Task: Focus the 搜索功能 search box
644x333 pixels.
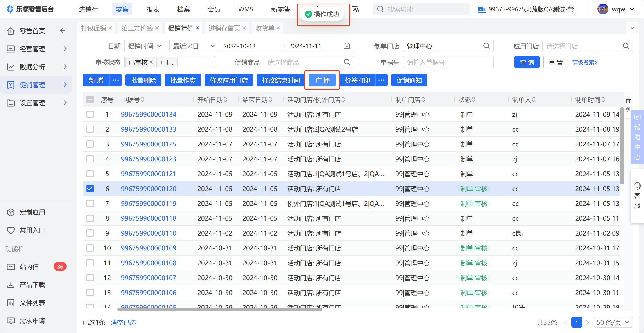Action: pyautogui.click(x=421, y=9)
